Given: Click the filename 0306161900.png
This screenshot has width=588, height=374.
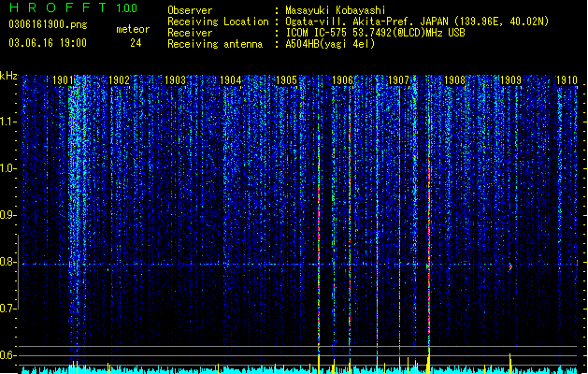Looking at the screenshot, I should [48, 25].
